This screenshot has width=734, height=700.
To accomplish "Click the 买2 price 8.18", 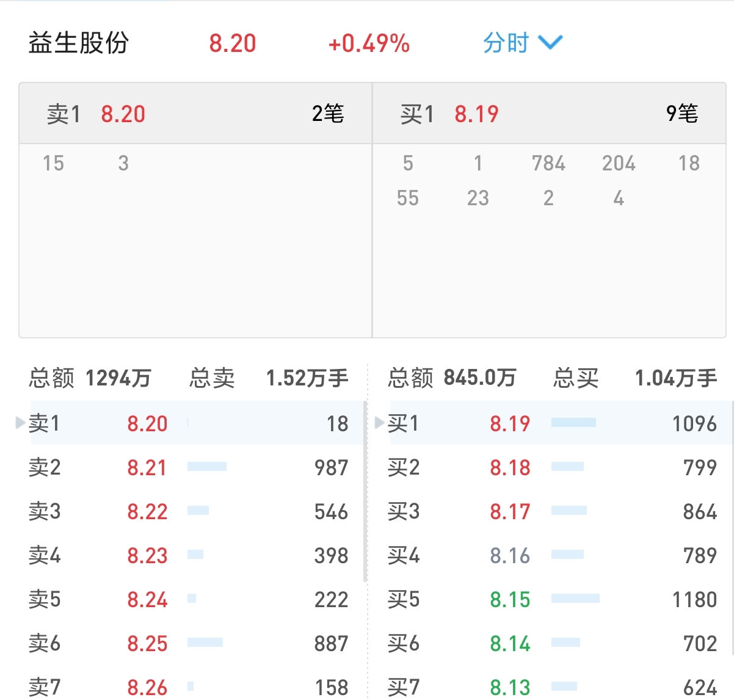I will 510,467.
